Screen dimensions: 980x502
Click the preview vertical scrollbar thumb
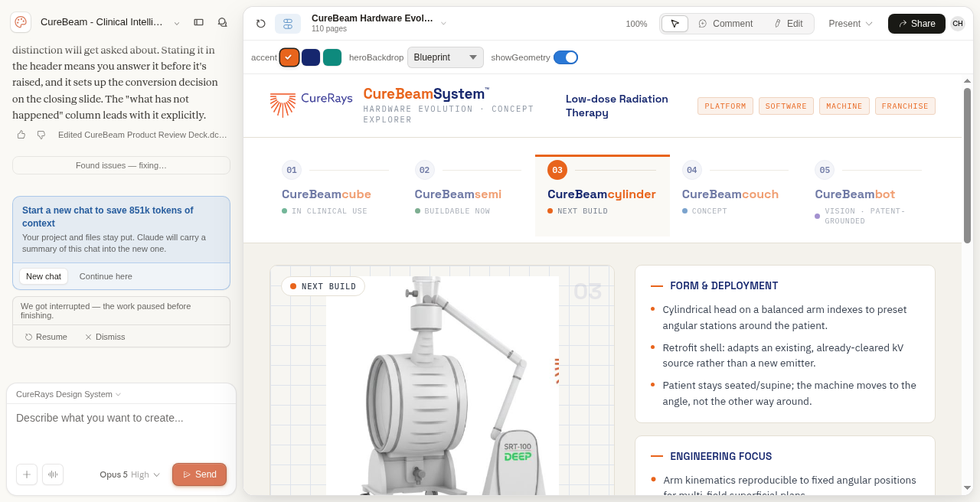967,165
